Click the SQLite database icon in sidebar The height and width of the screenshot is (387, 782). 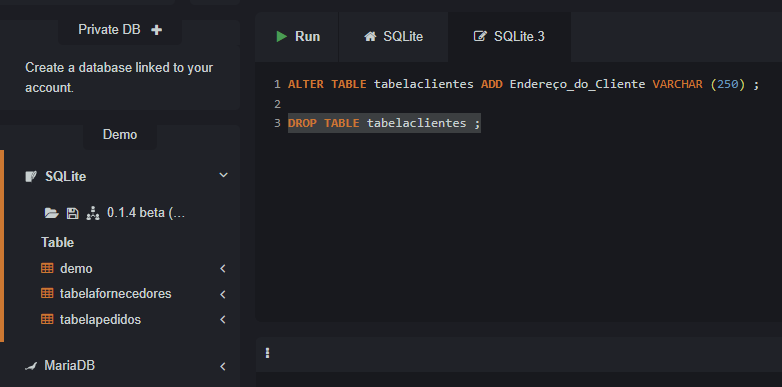point(31,177)
